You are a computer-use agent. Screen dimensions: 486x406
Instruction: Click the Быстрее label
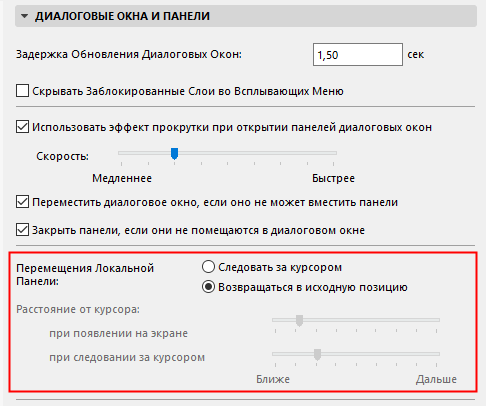pyautogui.click(x=333, y=178)
